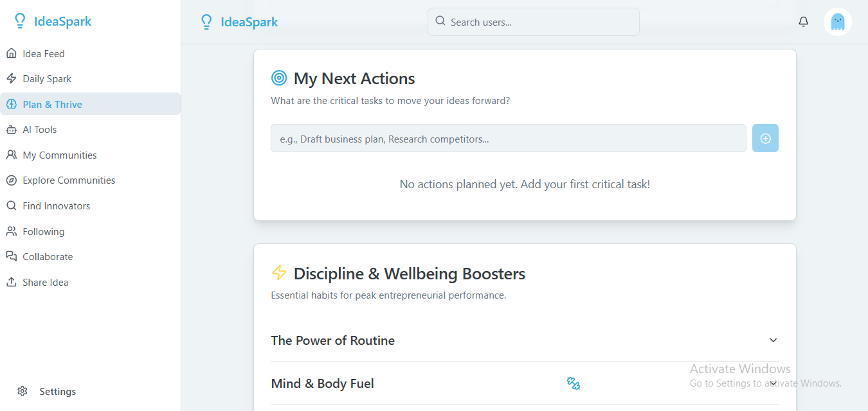Click the Settings gear icon
The image size is (868, 411).
[23, 391]
